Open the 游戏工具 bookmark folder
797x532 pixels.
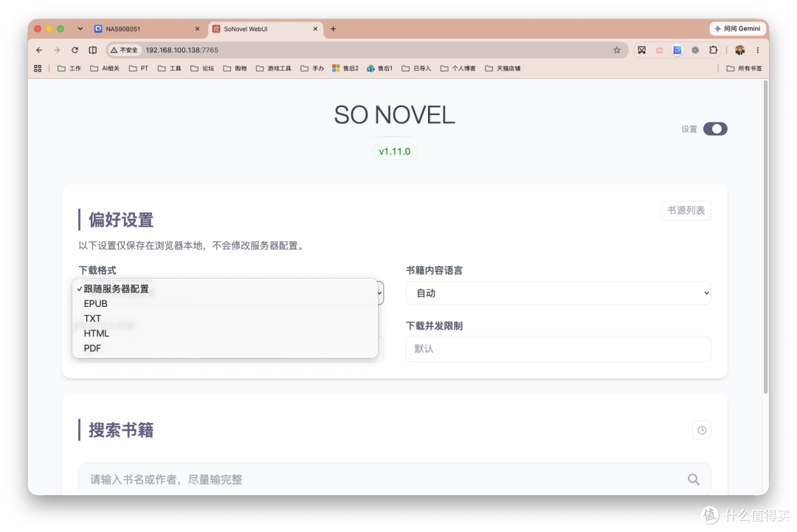[274, 68]
